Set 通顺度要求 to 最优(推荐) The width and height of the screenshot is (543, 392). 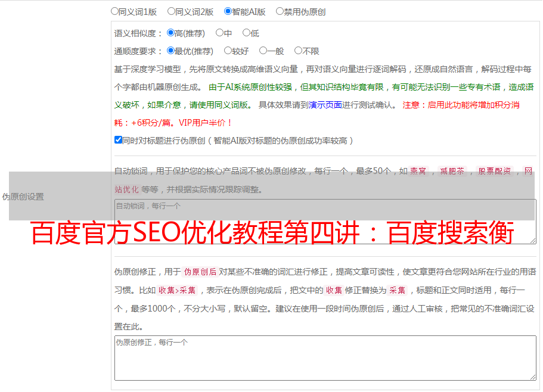[171, 51]
